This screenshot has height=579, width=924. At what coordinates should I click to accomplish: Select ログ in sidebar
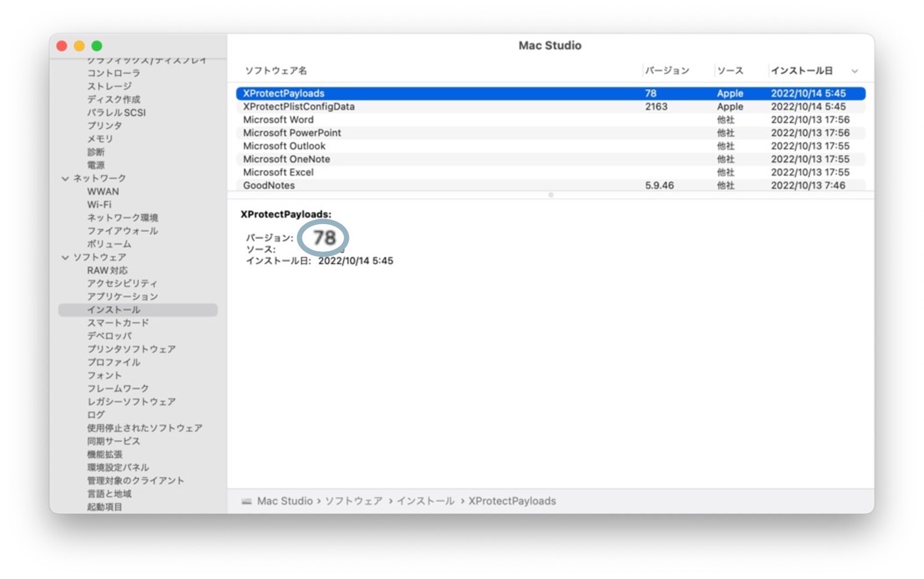pyautogui.click(x=96, y=415)
